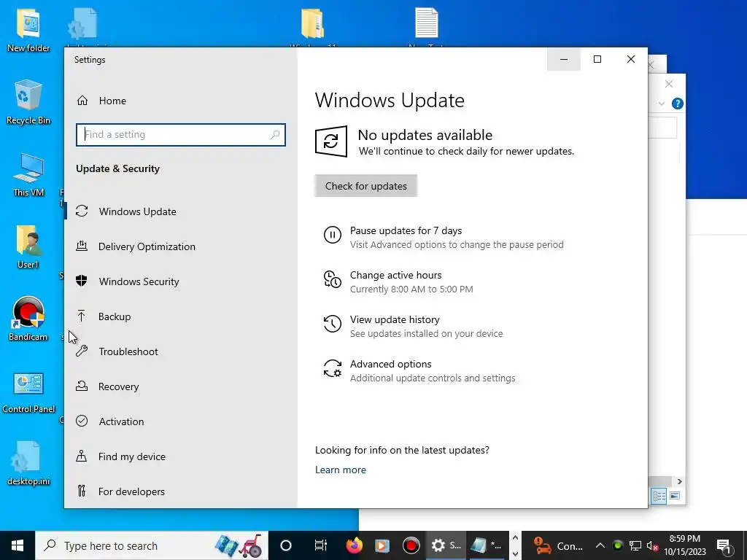Click the Activation checkmark circle icon
Screen dimensions: 747x560
coord(82,421)
